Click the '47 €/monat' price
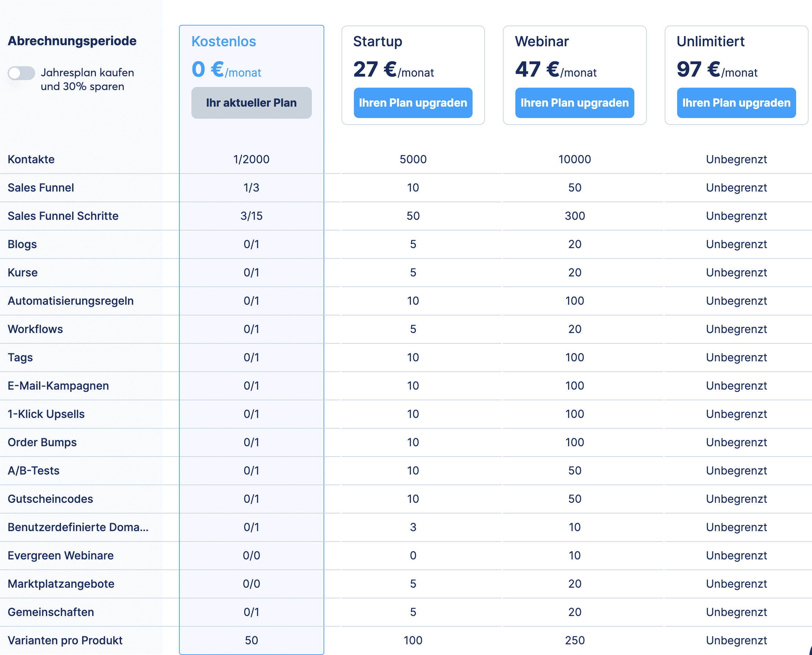 pyautogui.click(x=556, y=70)
